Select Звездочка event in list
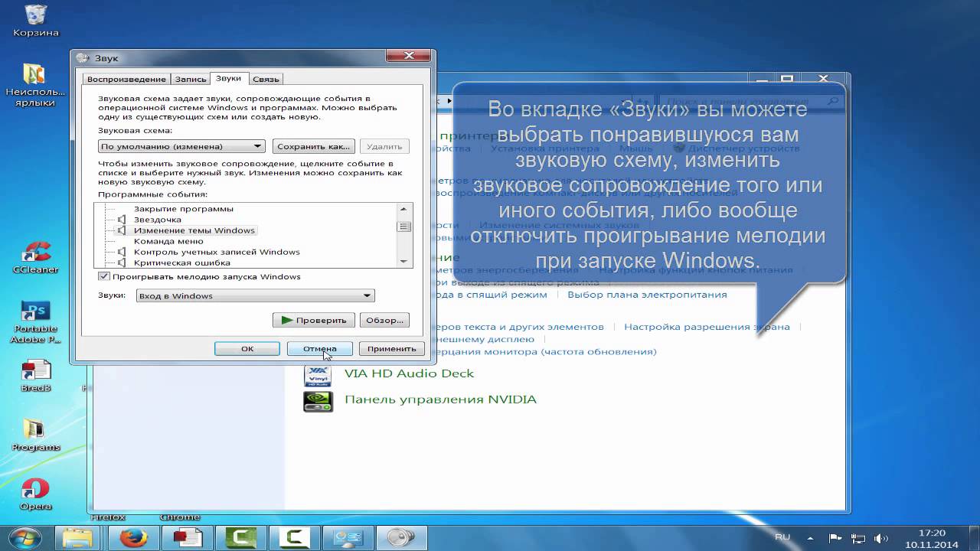The image size is (980, 551). click(158, 220)
